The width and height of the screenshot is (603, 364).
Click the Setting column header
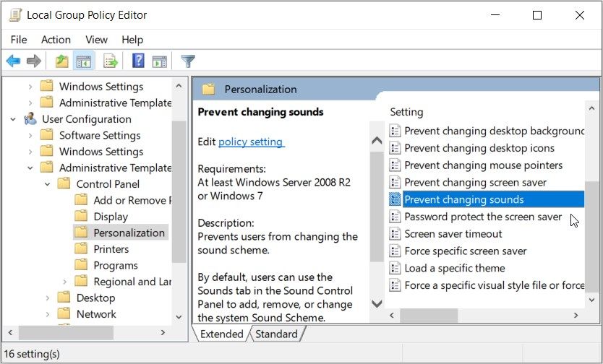[406, 112]
